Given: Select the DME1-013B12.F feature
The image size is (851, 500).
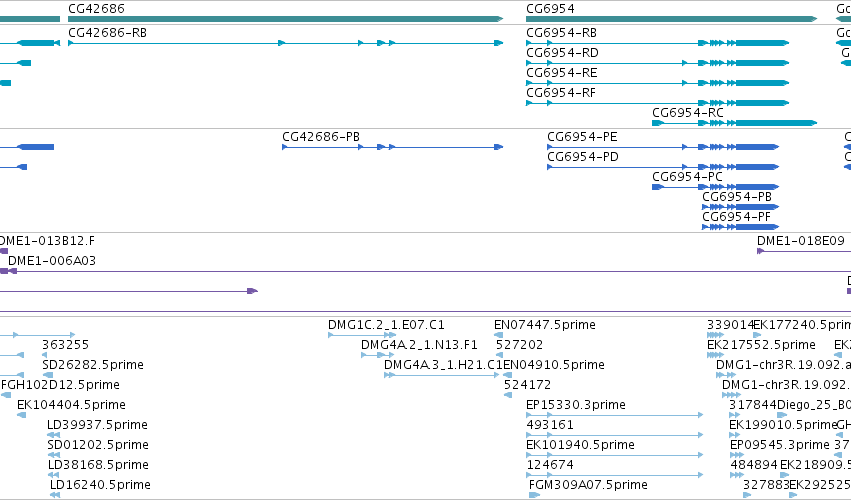Looking at the screenshot, I should point(47,241).
